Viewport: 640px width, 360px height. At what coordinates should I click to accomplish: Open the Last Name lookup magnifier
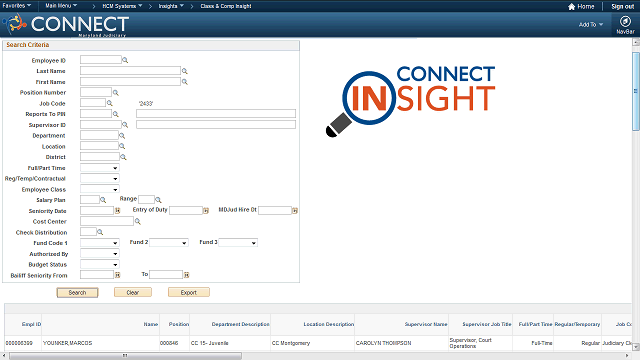(x=184, y=71)
